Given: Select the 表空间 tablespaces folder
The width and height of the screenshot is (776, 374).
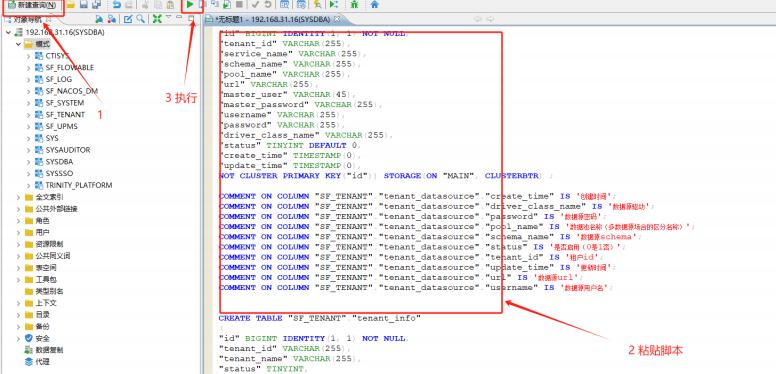Looking at the screenshot, I should 46,268.
